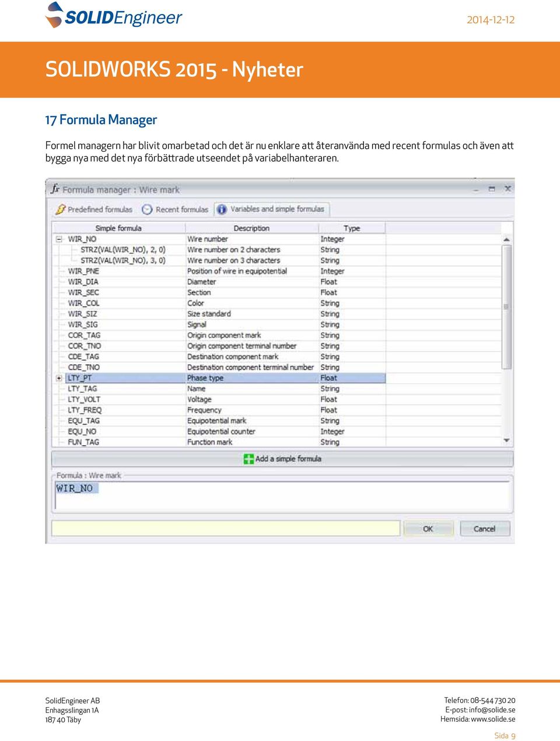Select the WIR_SIZ variable row
560x741 pixels.
click(x=219, y=314)
